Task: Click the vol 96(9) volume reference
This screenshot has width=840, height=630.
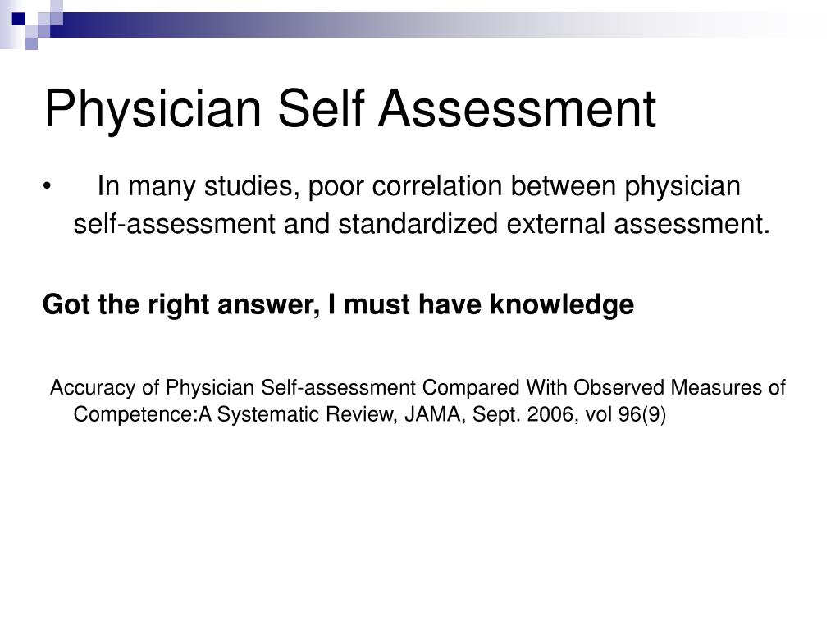Action: click(625, 414)
